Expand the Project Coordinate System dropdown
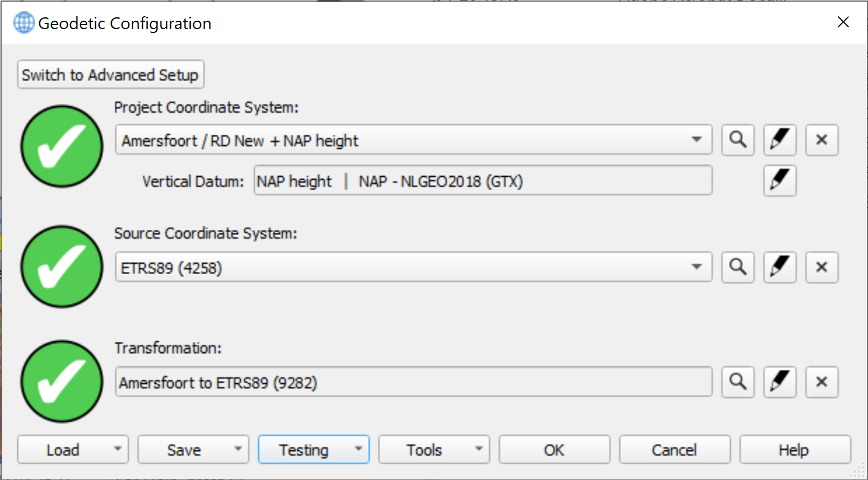 click(697, 140)
